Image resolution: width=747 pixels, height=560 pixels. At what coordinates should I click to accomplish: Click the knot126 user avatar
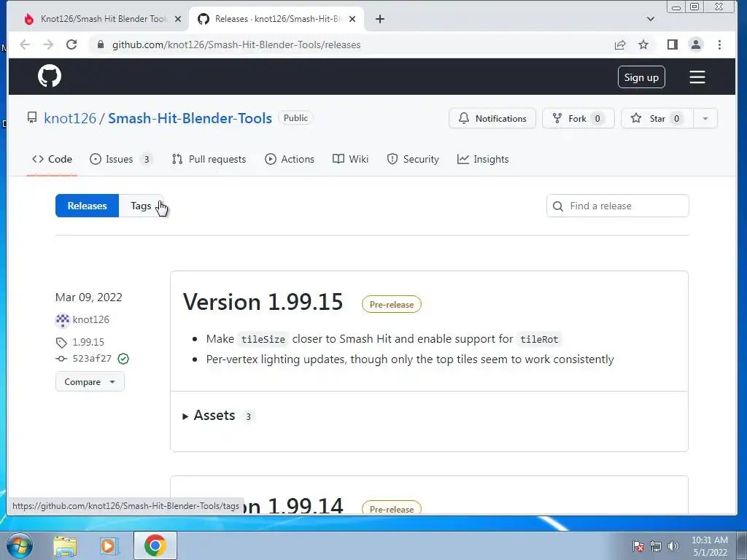point(63,320)
